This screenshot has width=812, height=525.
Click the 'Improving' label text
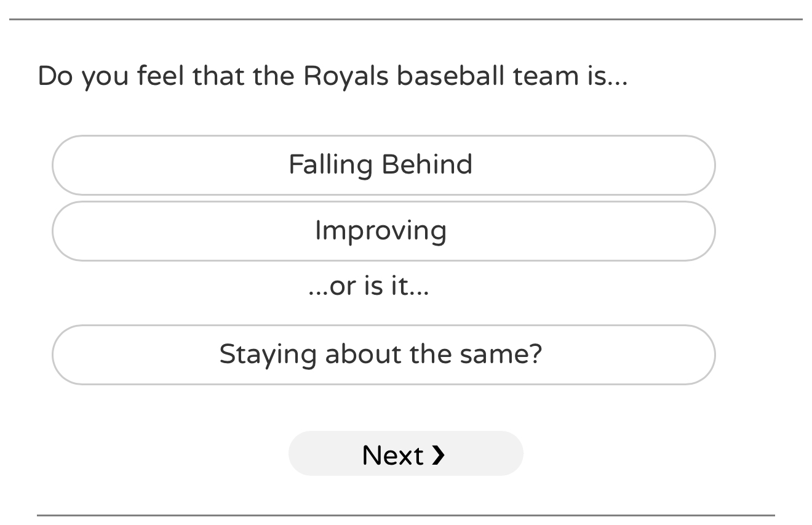tap(380, 231)
